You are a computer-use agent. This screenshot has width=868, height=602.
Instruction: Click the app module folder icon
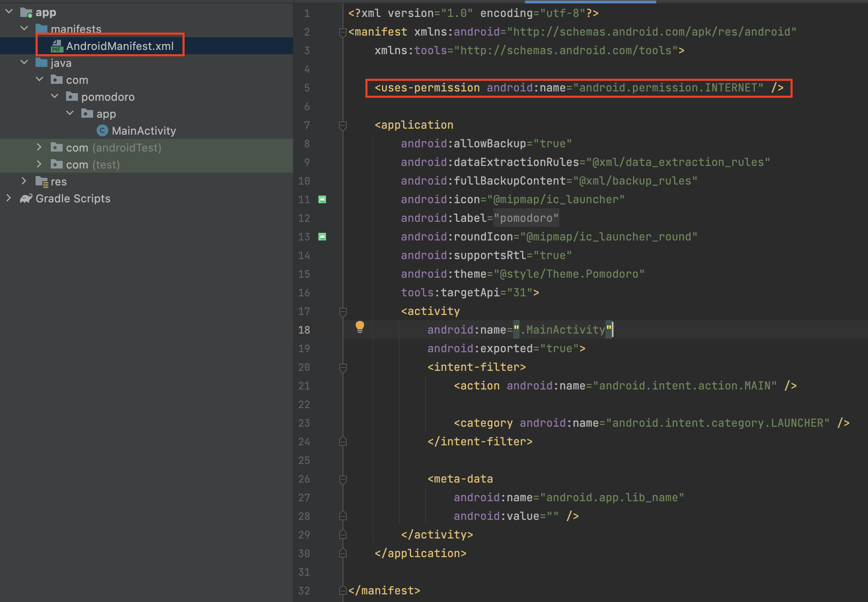(x=26, y=13)
